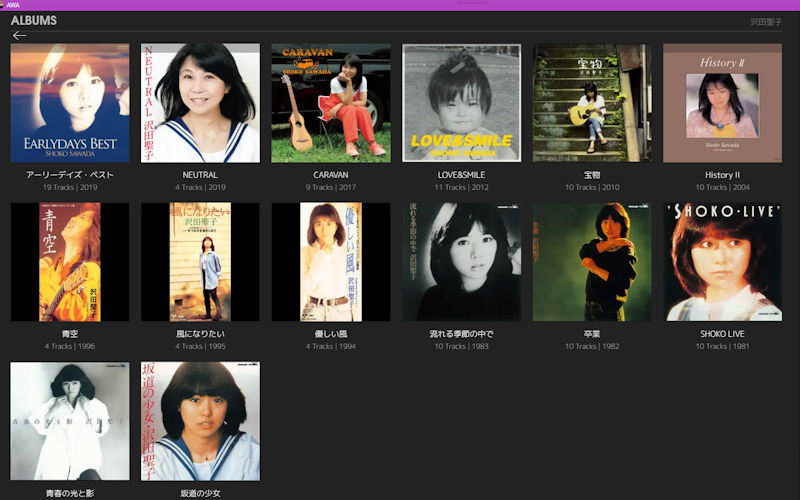This screenshot has height=500, width=800.
Task: Open the NEUTRAL album cover
Action: point(200,103)
